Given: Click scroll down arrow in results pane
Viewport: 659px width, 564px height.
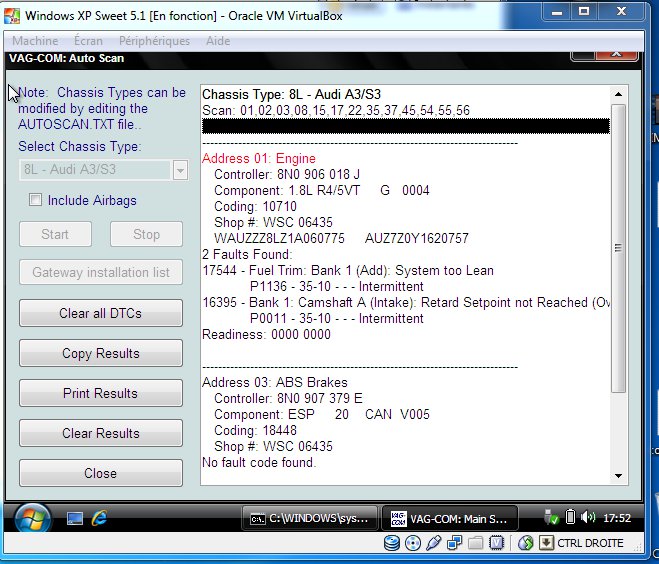Looking at the screenshot, I should 618,476.
